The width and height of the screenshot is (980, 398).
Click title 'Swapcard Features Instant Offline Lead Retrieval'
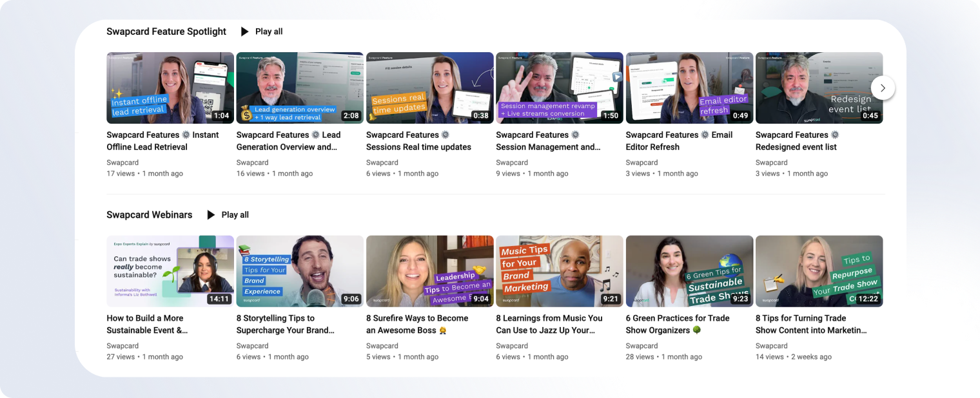tap(162, 141)
